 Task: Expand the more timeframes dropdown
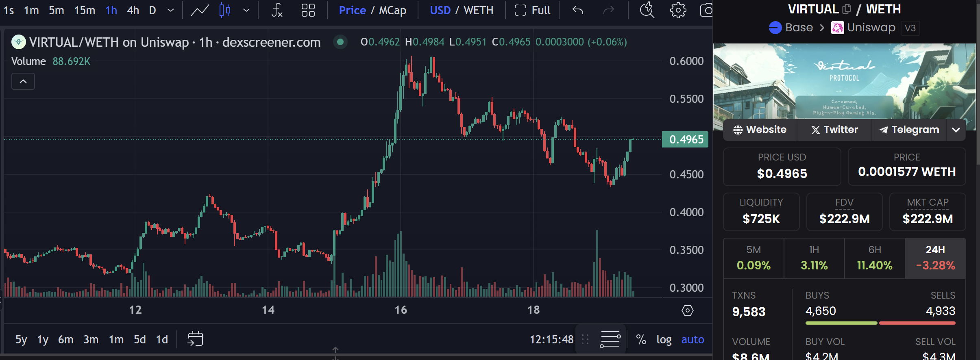[171, 10]
